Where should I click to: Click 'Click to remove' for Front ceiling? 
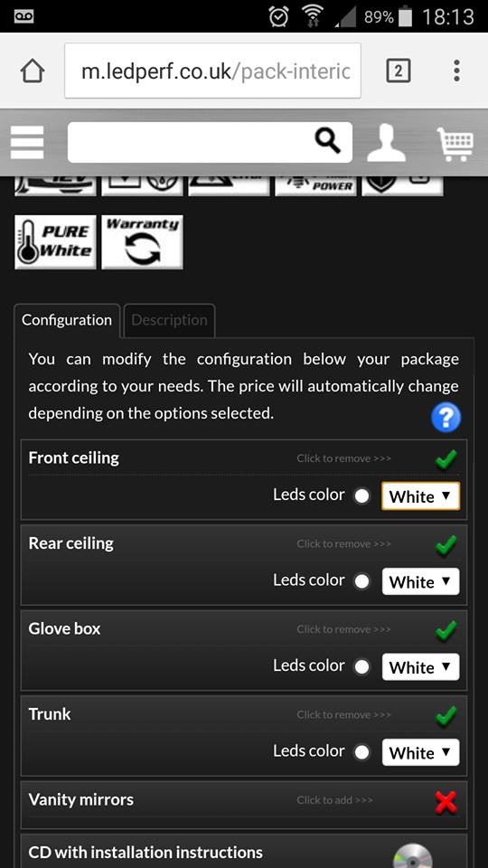click(343, 458)
